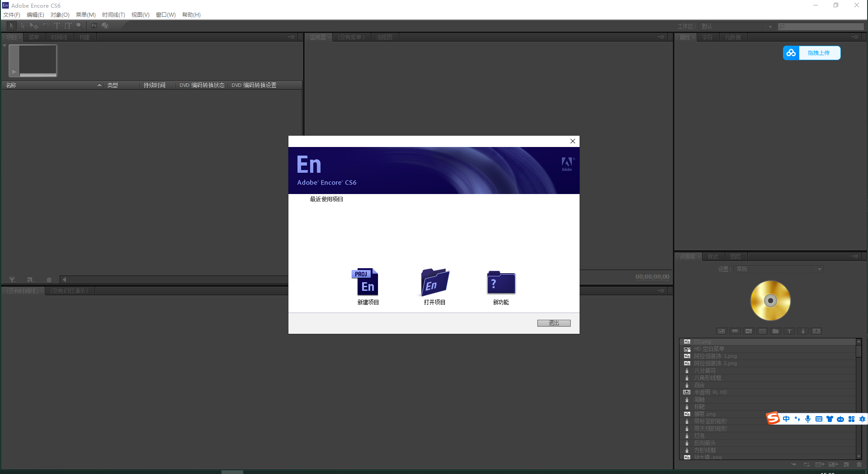Open the monitor panel options menu
Viewport: 868px width, 474px height.
pos(661,37)
